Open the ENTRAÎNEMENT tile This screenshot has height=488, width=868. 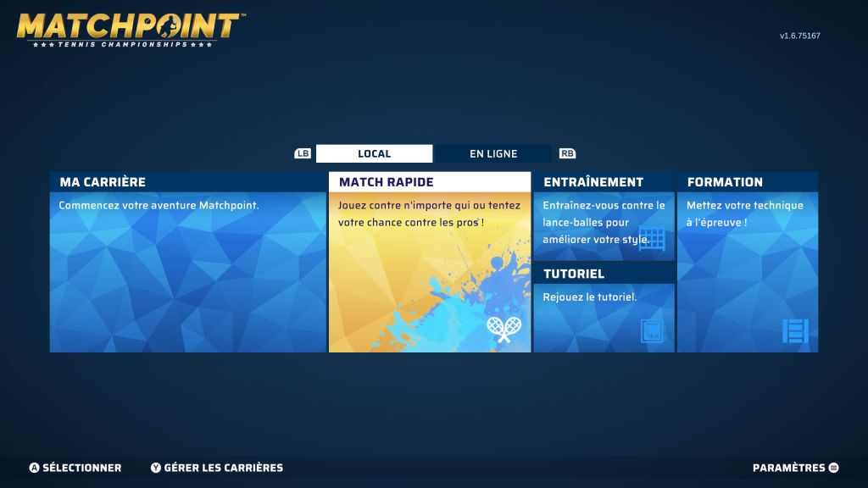tap(604, 216)
